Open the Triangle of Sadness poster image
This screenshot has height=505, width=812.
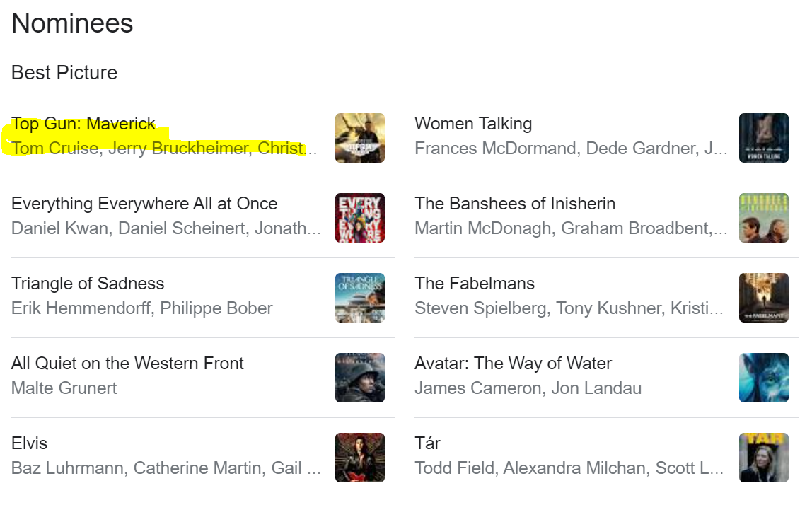pyautogui.click(x=359, y=298)
